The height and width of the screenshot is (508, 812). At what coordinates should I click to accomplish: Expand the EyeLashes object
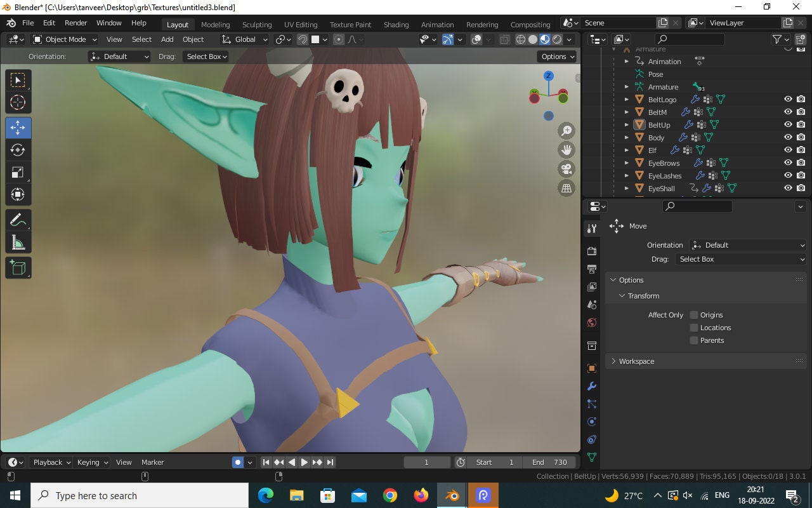627,176
